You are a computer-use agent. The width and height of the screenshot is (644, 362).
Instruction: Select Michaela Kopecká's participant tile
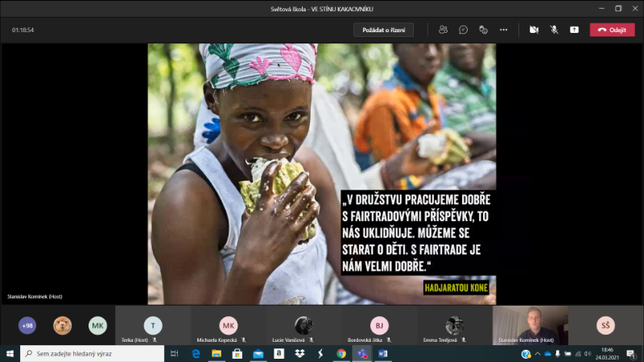229,326
